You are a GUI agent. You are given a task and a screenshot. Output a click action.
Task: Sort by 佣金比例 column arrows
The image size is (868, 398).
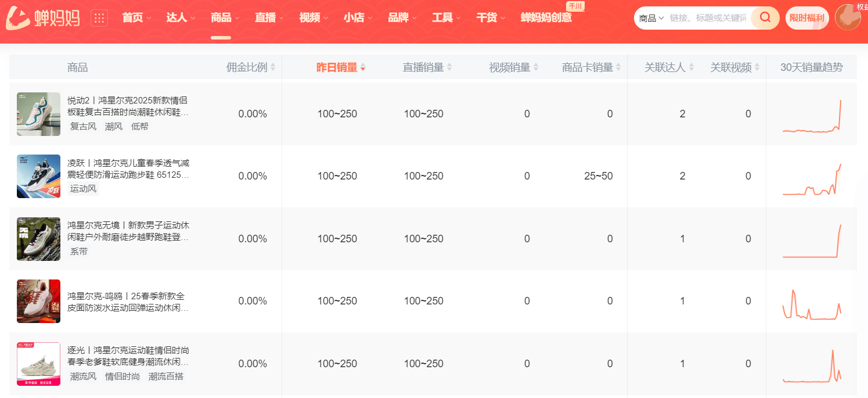273,67
